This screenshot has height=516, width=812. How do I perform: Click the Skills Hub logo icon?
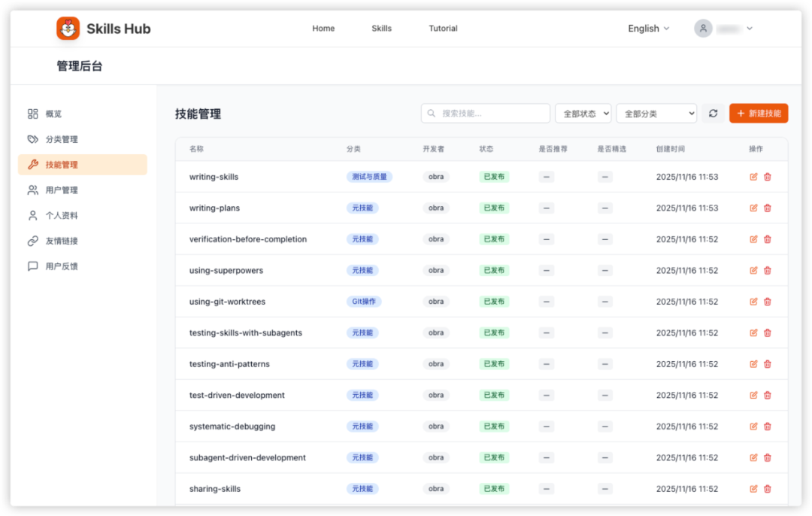[x=68, y=28]
